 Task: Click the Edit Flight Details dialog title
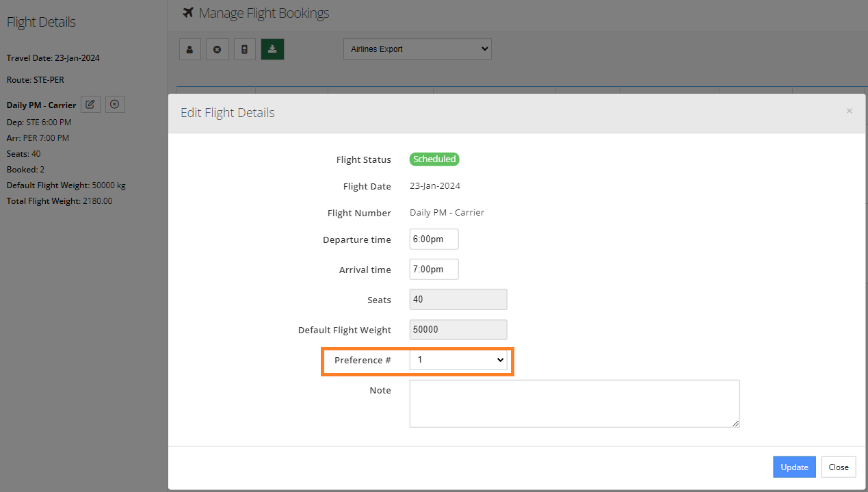227,112
